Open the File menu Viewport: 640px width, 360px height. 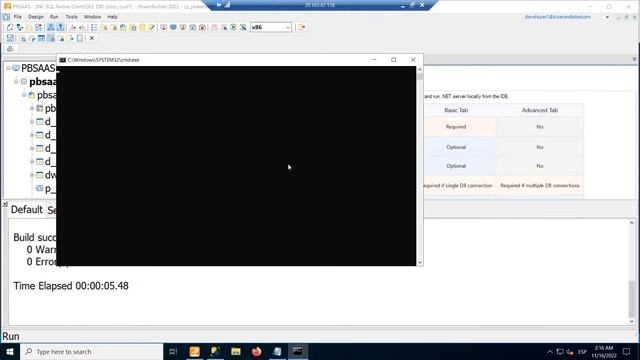tap(18, 17)
